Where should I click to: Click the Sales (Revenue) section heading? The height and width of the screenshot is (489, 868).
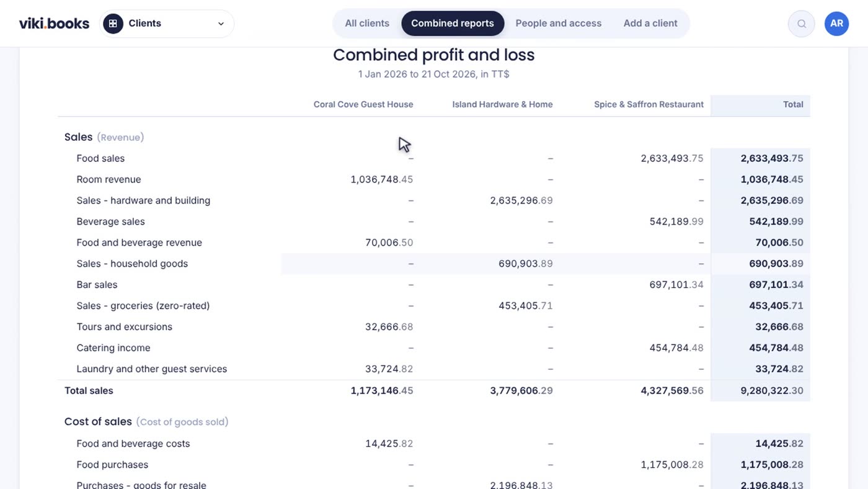point(104,137)
